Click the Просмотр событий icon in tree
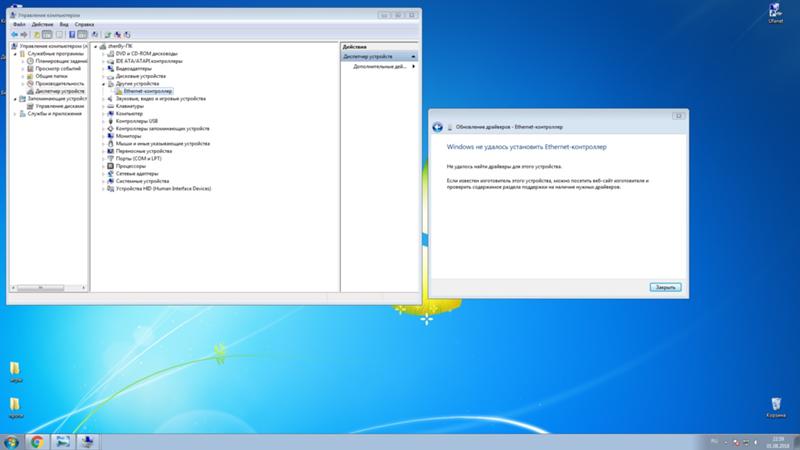The image size is (800, 450). [x=30, y=68]
